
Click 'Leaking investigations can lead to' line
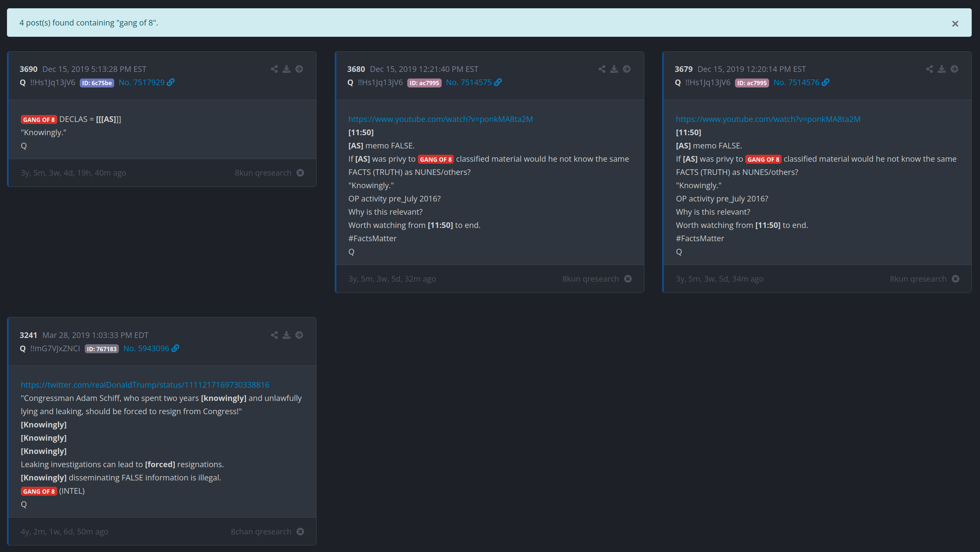pyautogui.click(x=122, y=465)
